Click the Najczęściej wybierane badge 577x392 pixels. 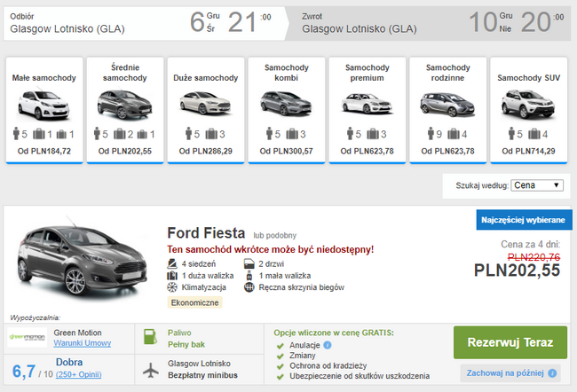(x=524, y=220)
